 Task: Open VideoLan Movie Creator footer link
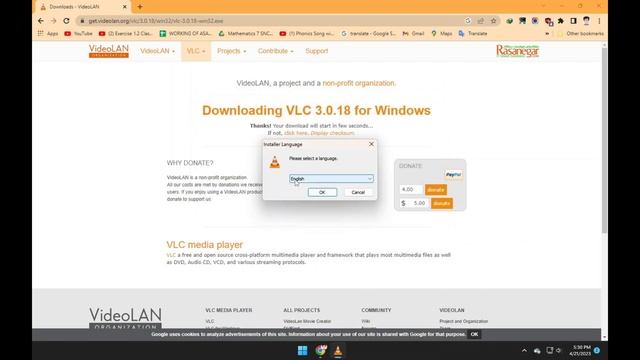tap(307, 321)
